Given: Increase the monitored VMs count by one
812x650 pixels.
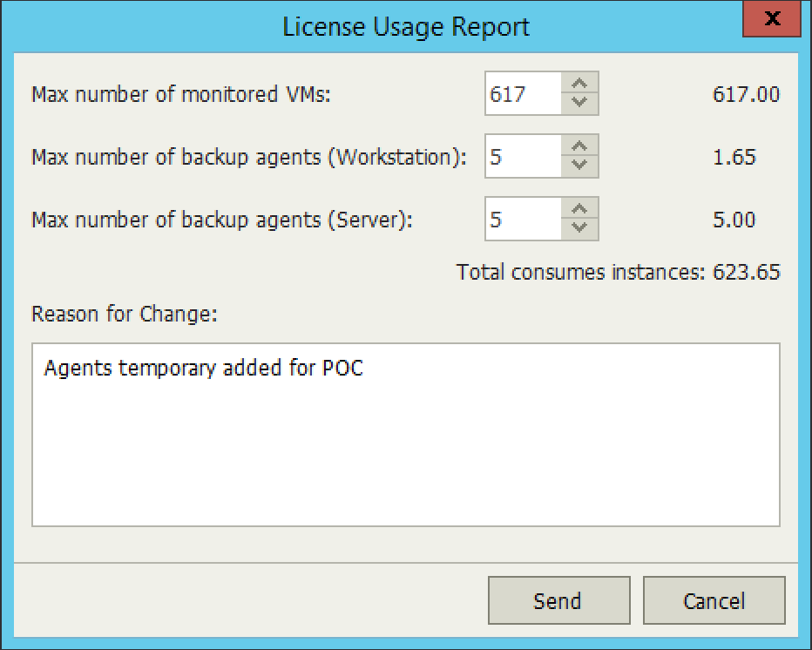Looking at the screenshot, I should [x=579, y=84].
